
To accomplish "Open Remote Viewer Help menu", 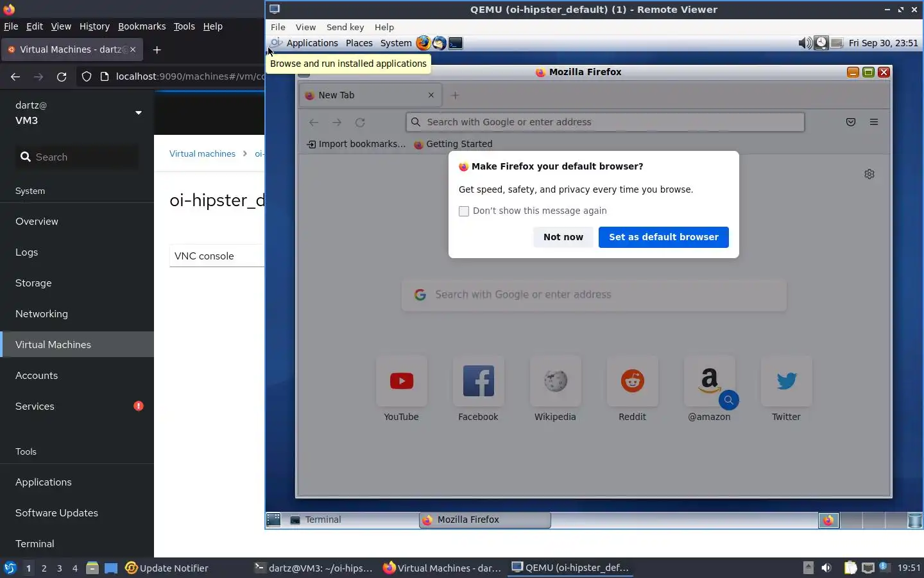I will pyautogui.click(x=384, y=27).
